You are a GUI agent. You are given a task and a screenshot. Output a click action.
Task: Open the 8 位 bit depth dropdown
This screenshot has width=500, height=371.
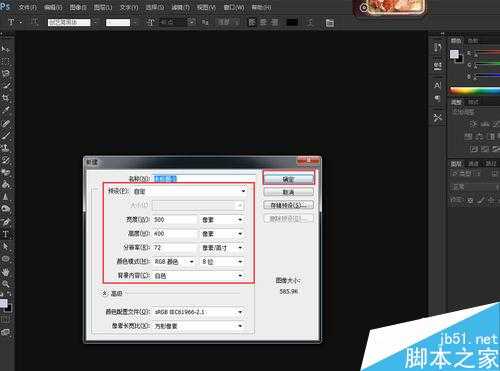[x=222, y=262]
